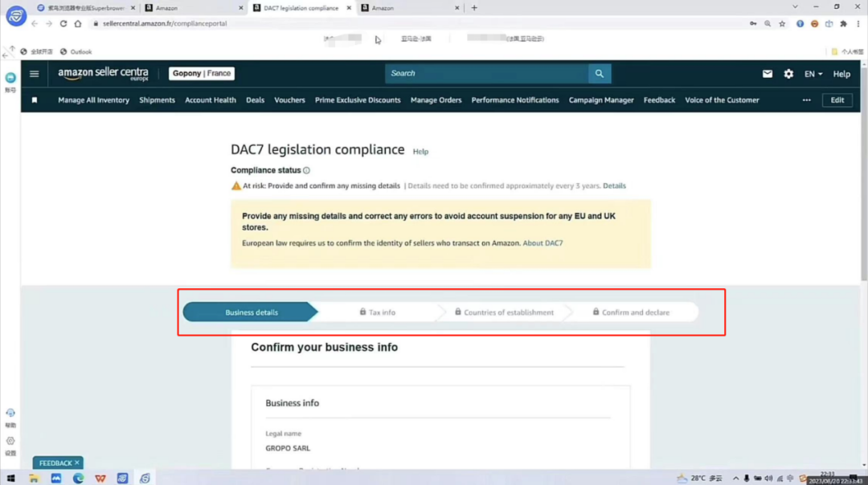
Task: Show hidden system tray icons chevron
Action: [x=735, y=479]
